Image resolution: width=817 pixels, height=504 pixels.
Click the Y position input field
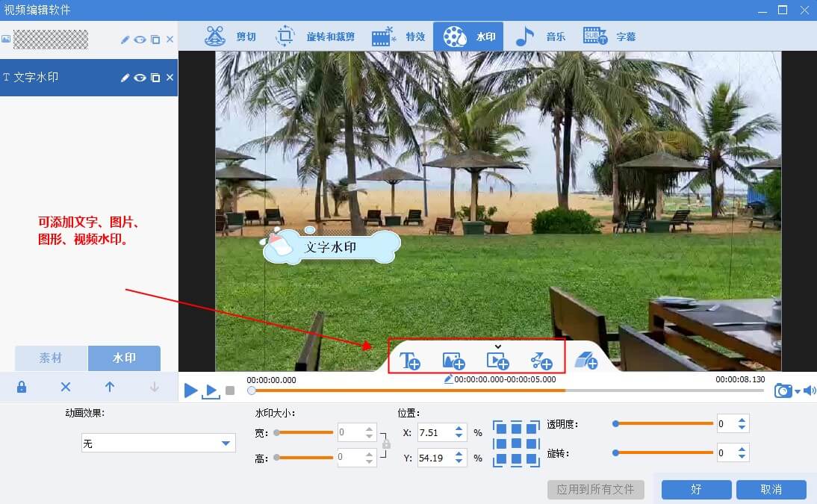point(435,458)
